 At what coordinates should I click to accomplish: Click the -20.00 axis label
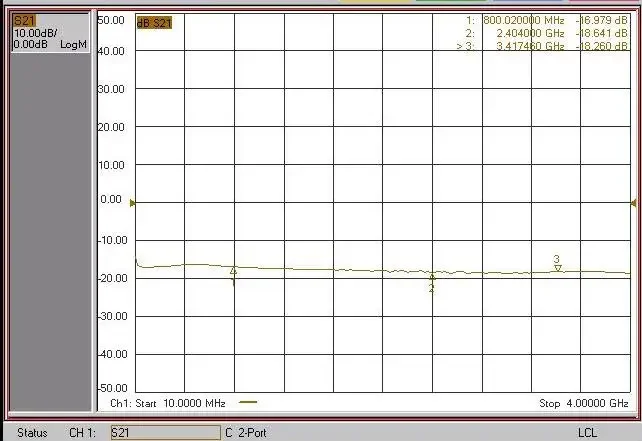coord(113,278)
